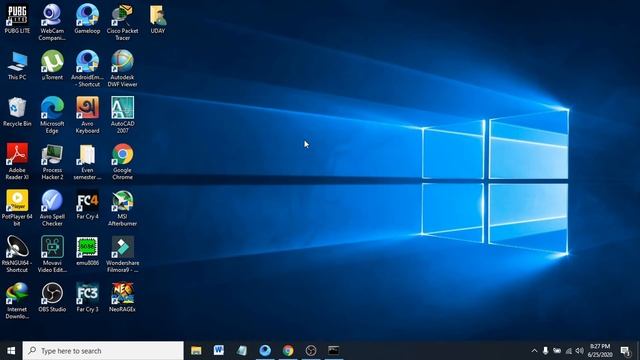Viewport: 640px width, 360px height.
Task: Select the Far Cry 3 shortcut
Action: click(87, 298)
